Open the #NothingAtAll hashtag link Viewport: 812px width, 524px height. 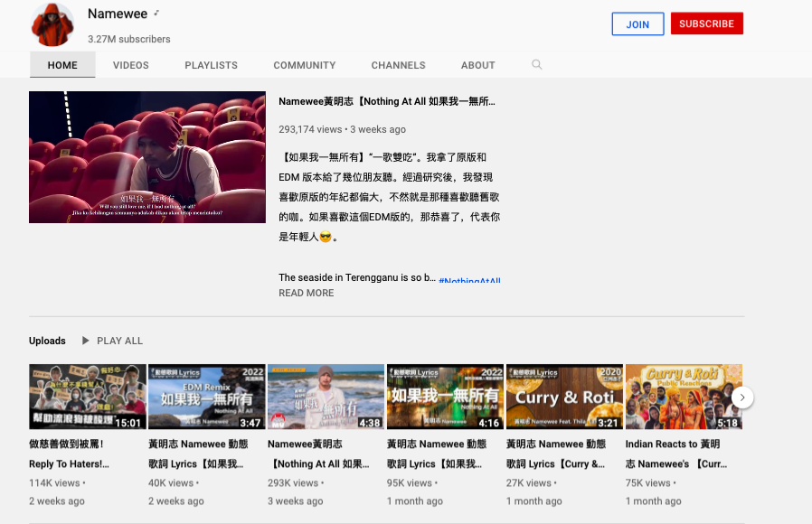tap(469, 281)
